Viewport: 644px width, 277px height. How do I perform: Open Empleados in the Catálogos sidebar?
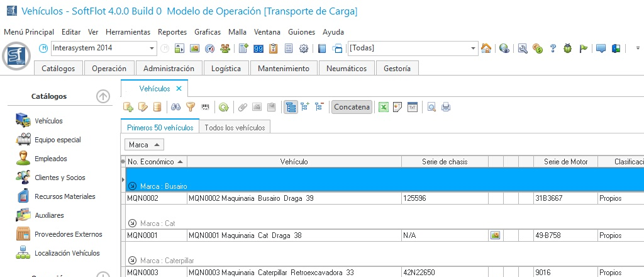point(50,159)
